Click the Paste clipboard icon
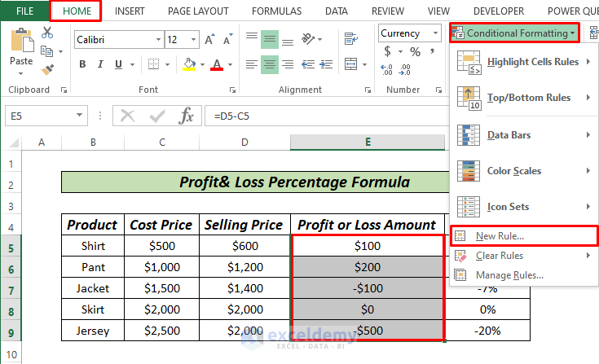Image resolution: width=599 pixels, height=364 pixels. 22,40
